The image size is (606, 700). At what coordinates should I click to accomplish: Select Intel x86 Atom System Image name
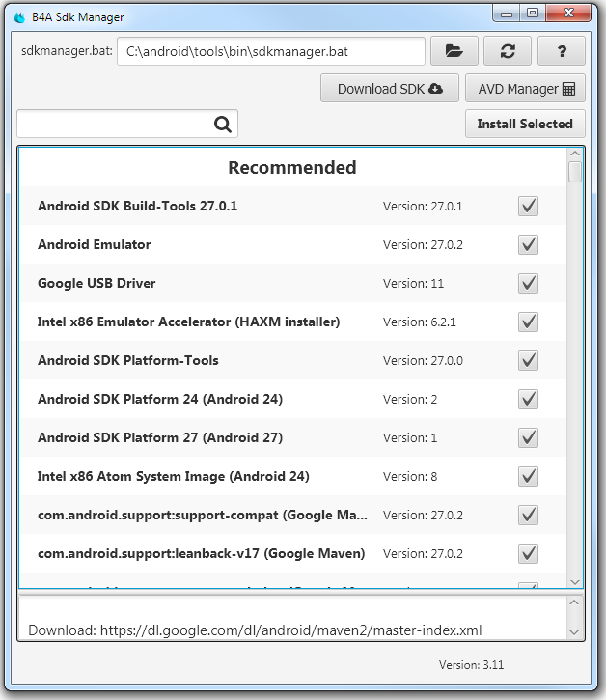pos(174,476)
